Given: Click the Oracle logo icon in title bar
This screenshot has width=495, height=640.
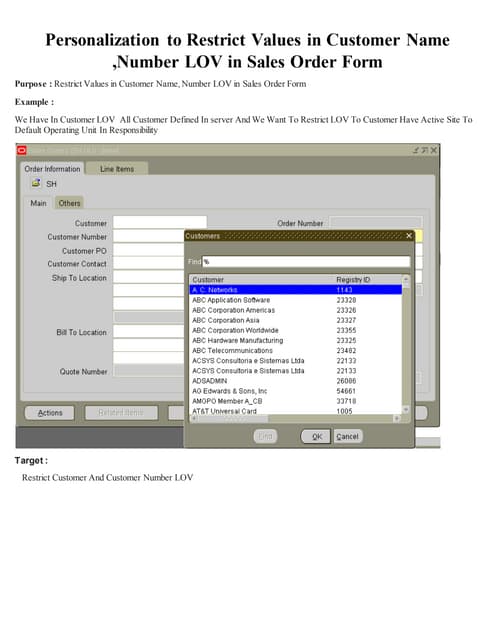Looking at the screenshot, I should (x=22, y=150).
